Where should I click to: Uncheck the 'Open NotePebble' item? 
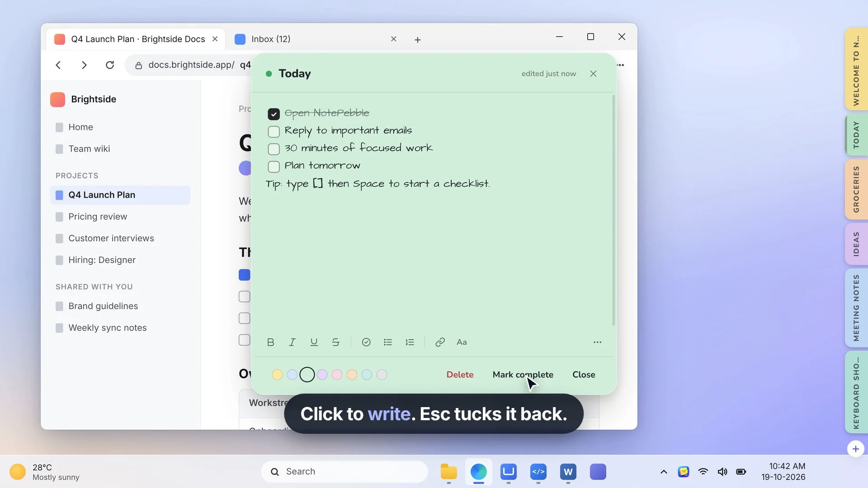click(274, 114)
